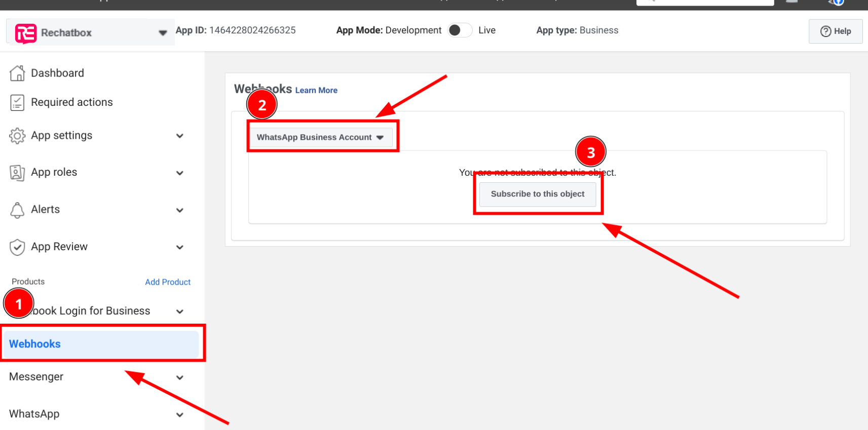Click the App ID number text
The image size is (868, 430).
pos(252,30)
